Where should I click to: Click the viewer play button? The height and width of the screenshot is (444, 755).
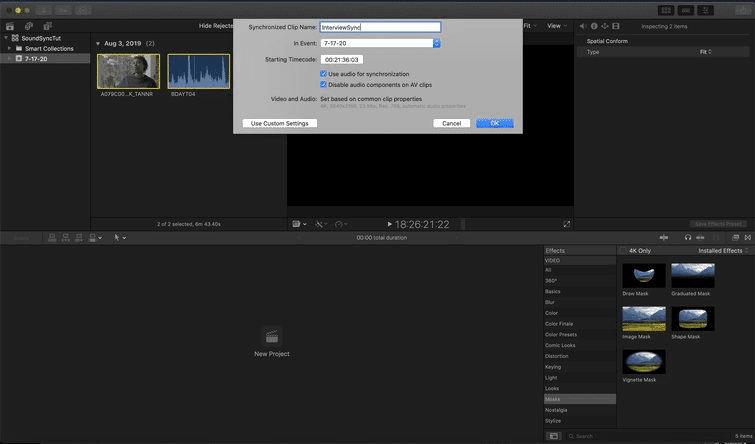(x=390, y=224)
